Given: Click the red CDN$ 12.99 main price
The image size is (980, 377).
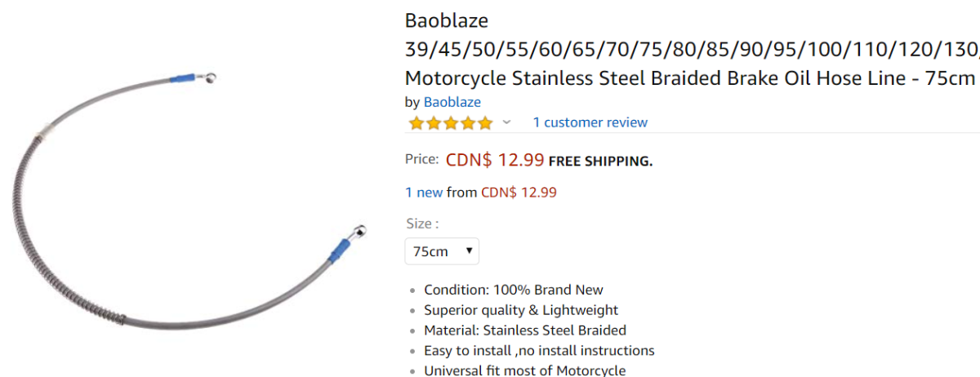Looking at the screenshot, I should point(495,160).
